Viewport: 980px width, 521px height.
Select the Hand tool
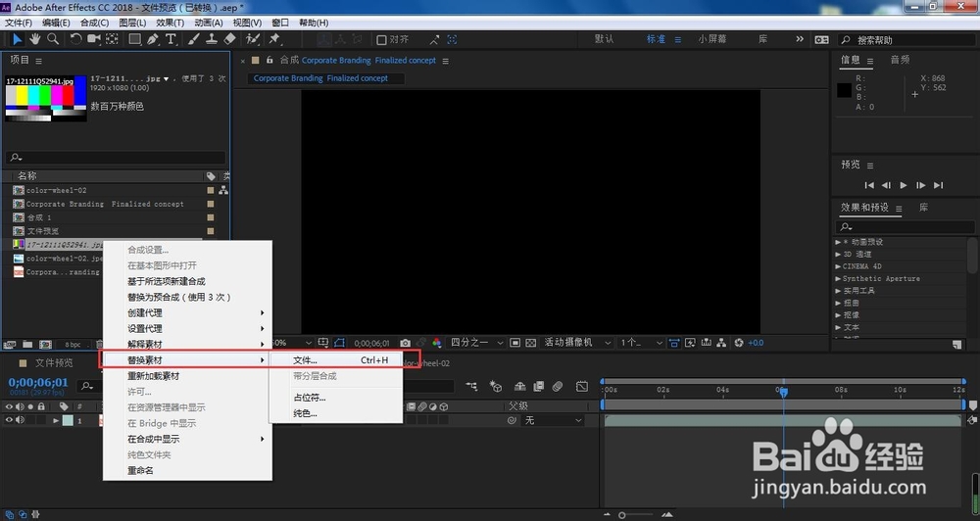[x=35, y=39]
